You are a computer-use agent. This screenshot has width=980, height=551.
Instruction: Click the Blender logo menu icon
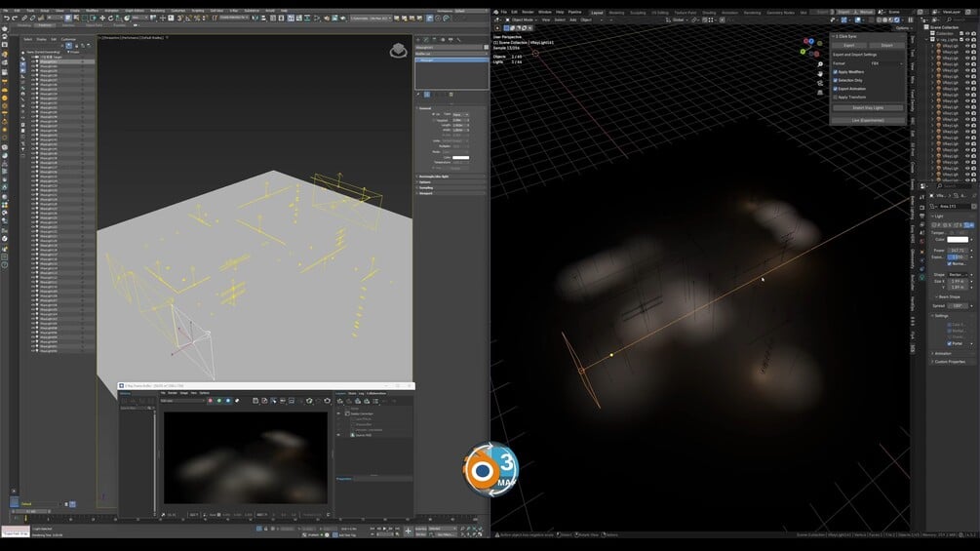[x=495, y=12]
